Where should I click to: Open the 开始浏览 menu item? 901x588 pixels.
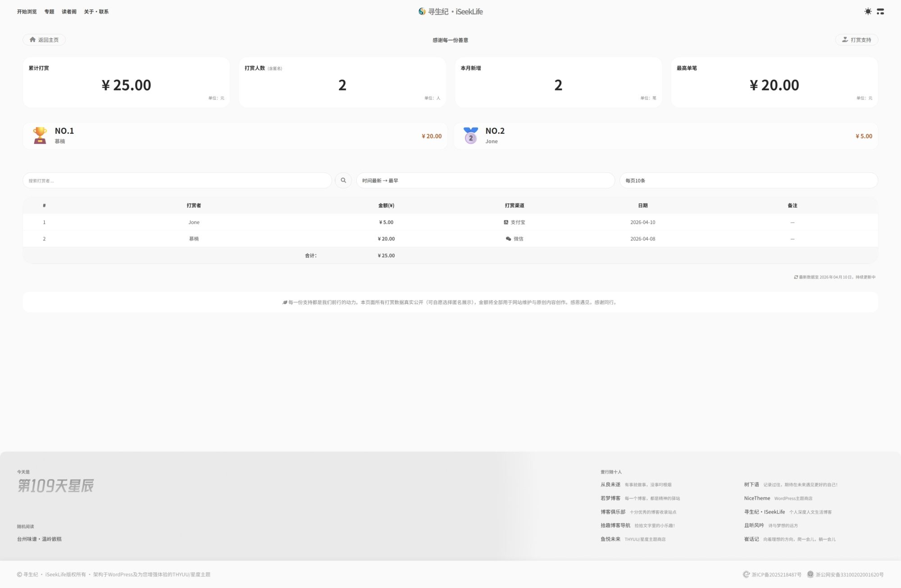(27, 12)
